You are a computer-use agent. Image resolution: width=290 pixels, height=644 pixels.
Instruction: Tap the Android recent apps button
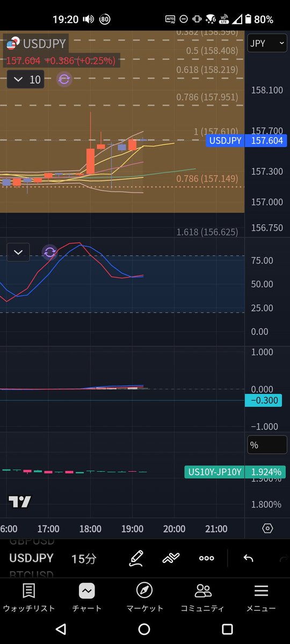click(x=227, y=629)
